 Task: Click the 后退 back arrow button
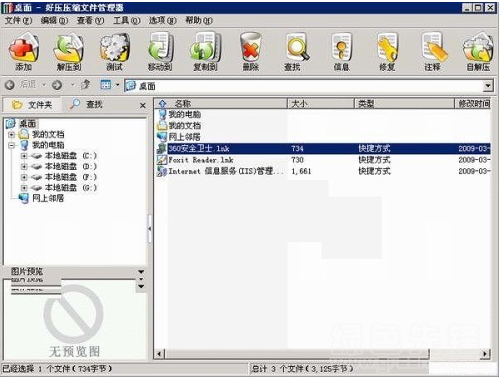(10, 85)
